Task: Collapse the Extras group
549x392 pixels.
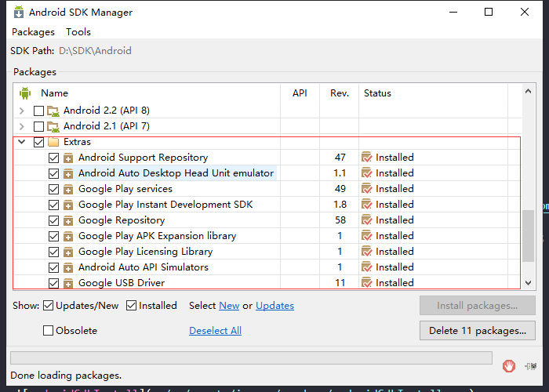Action: pos(22,142)
